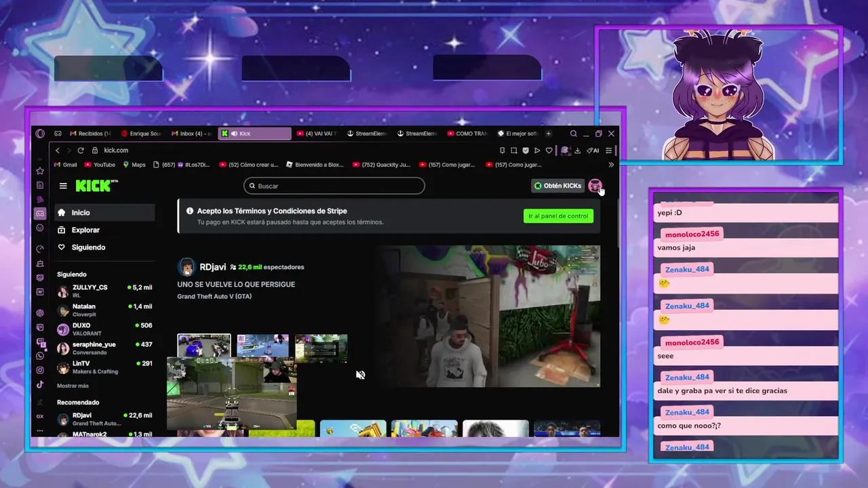Open RDjavi under Recomendado list
Viewport: 868px width, 488px height.
(x=104, y=419)
